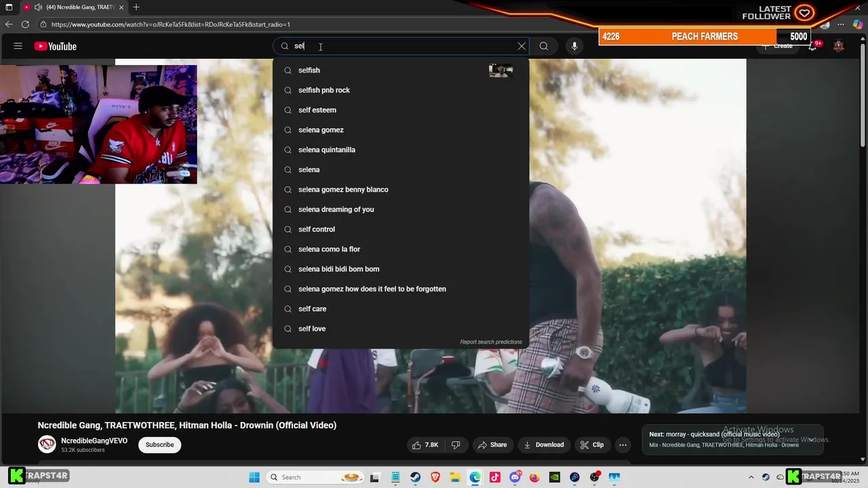Choose the "selena gomez benny blanco" suggestion
Image resolution: width=868 pixels, height=488 pixels.
(400, 190)
